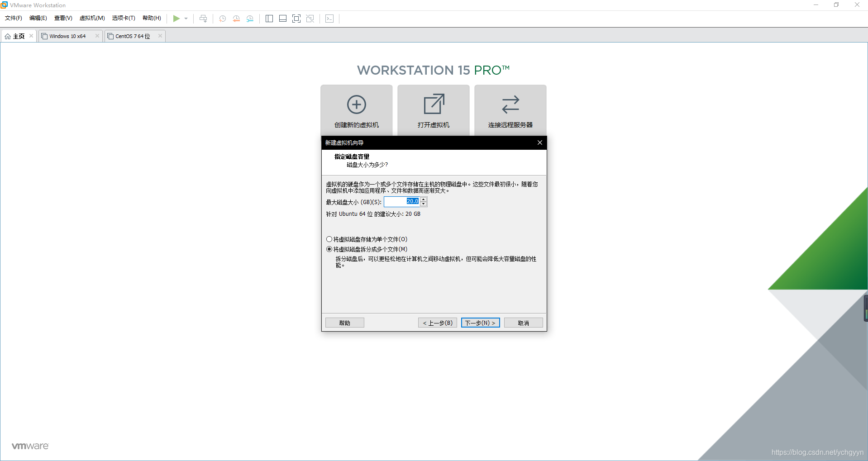Viewport: 868px width, 461px height.
Task: Minimize the VMware Workstation window
Action: (816, 5)
